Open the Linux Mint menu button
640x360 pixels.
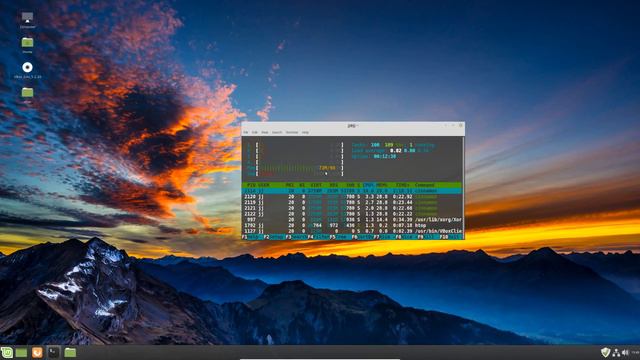point(7,352)
